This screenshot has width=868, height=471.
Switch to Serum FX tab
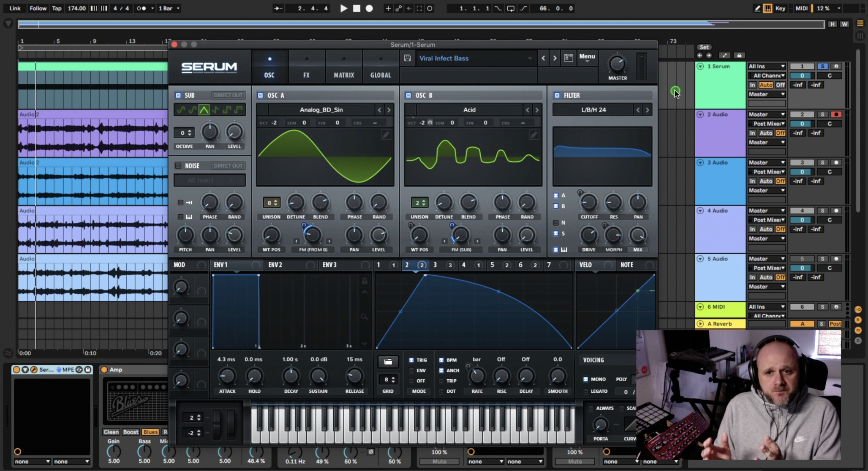tap(306, 67)
